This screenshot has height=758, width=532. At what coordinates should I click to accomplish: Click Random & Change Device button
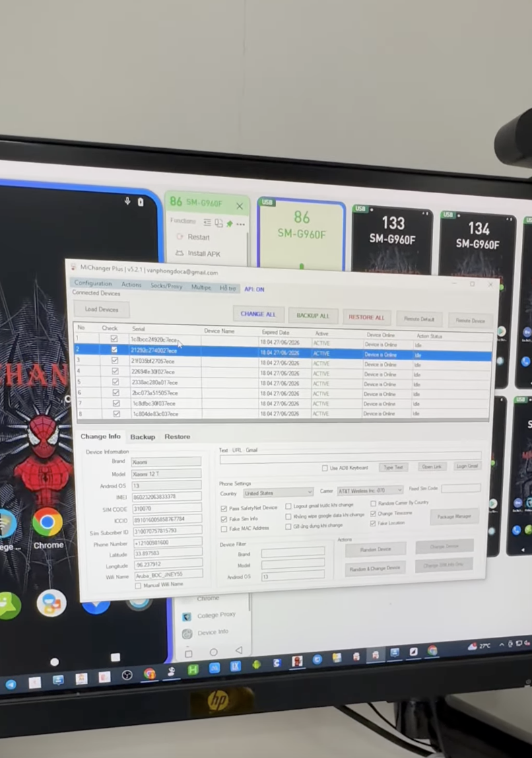[375, 568]
